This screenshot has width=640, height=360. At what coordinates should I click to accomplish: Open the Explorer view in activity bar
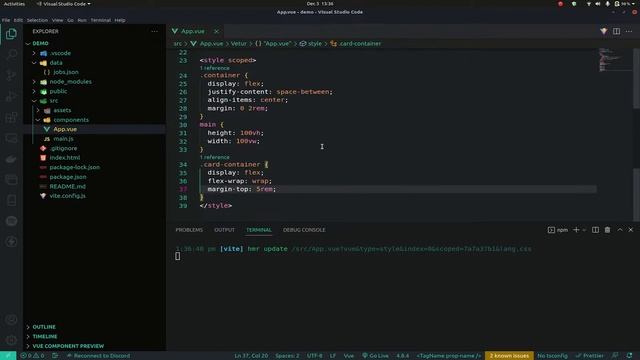coord(11,34)
